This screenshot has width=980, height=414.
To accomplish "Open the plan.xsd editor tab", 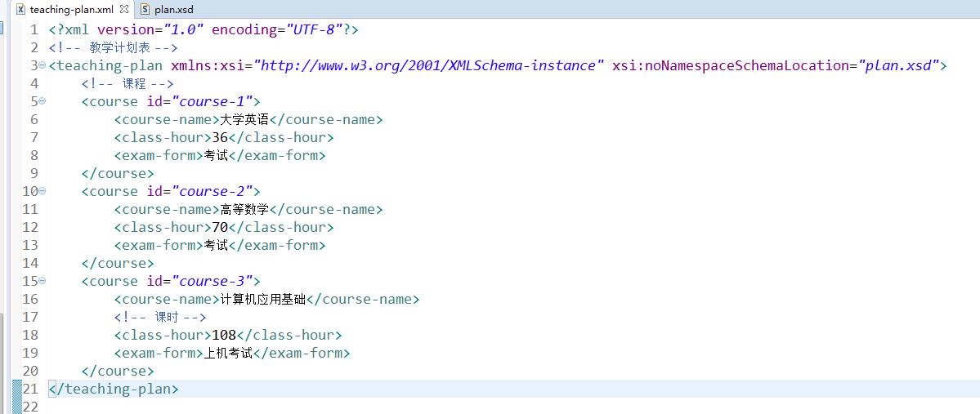I will (x=176, y=9).
